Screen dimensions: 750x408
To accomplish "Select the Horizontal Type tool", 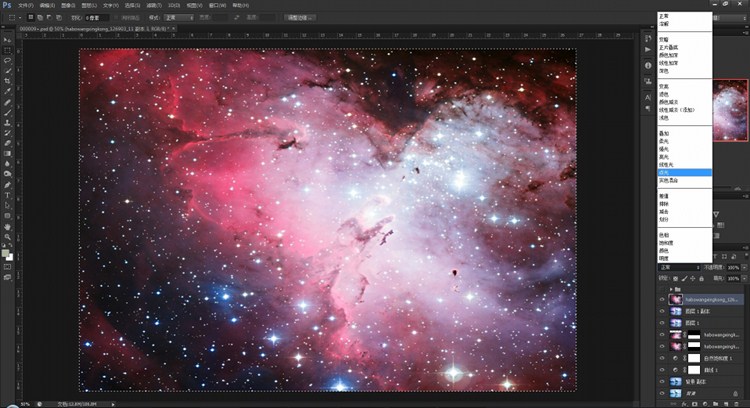I will pos(7,196).
